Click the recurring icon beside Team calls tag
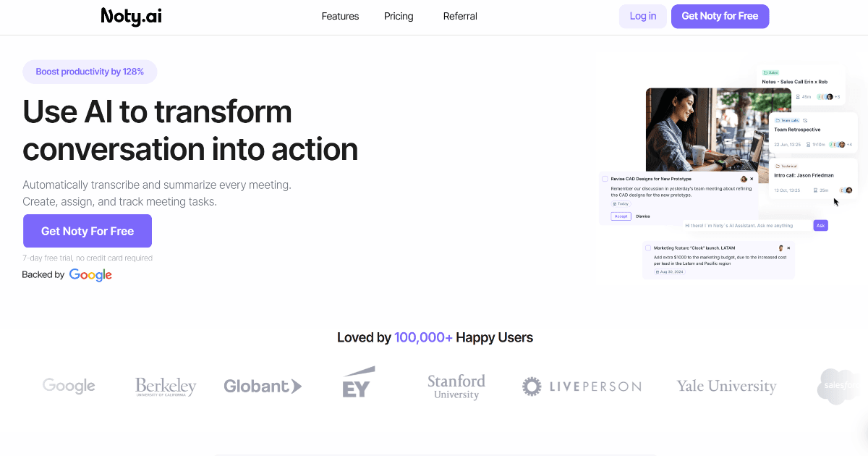868x456 pixels. [805, 120]
